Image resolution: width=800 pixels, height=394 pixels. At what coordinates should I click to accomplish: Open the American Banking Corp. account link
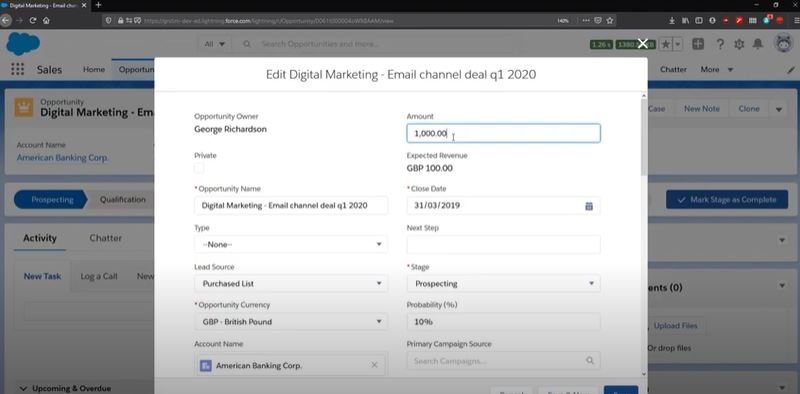[62, 158]
